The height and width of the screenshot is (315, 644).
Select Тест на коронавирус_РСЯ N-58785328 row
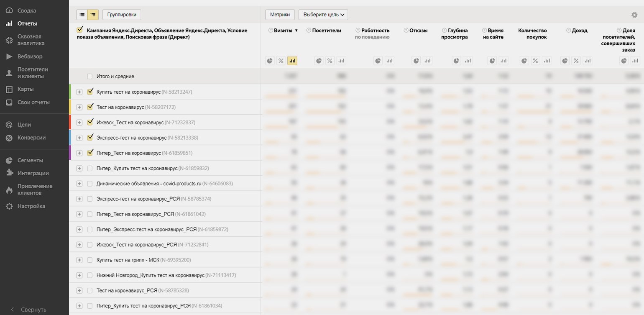point(89,290)
